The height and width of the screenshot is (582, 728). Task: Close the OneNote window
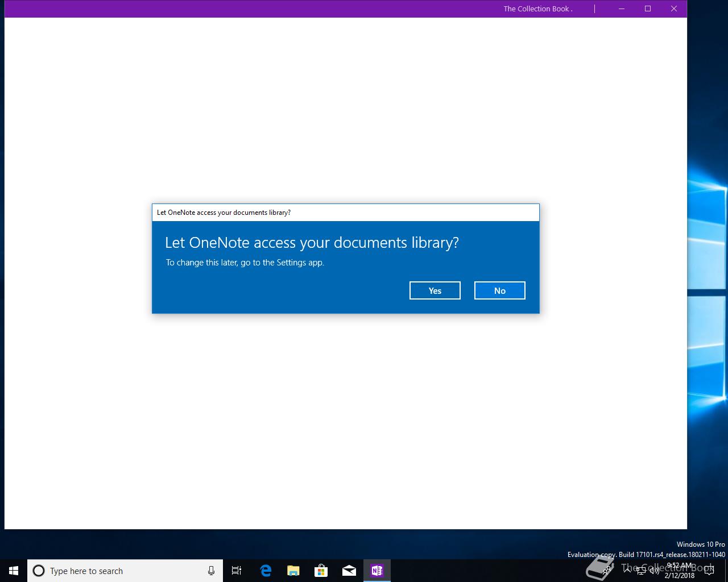tap(674, 9)
